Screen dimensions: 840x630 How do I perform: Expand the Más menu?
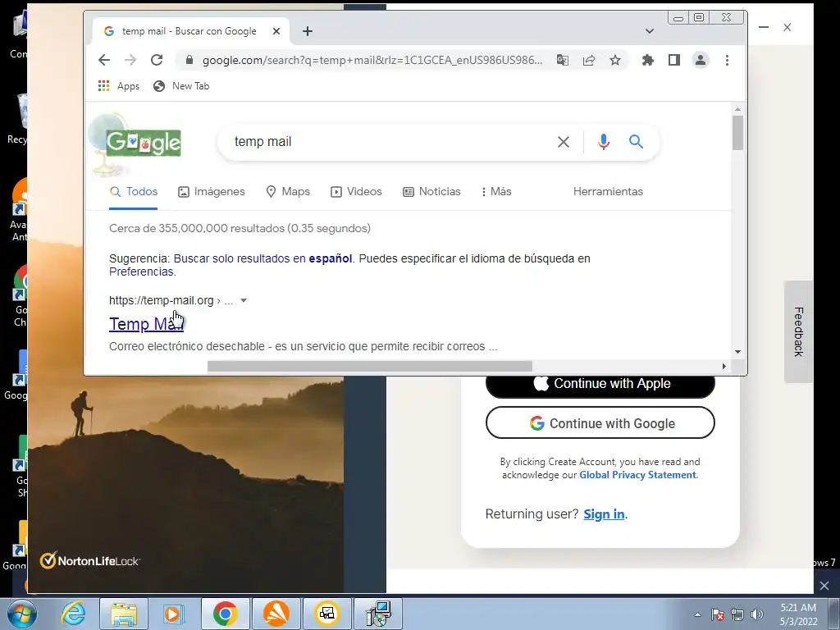point(496,192)
